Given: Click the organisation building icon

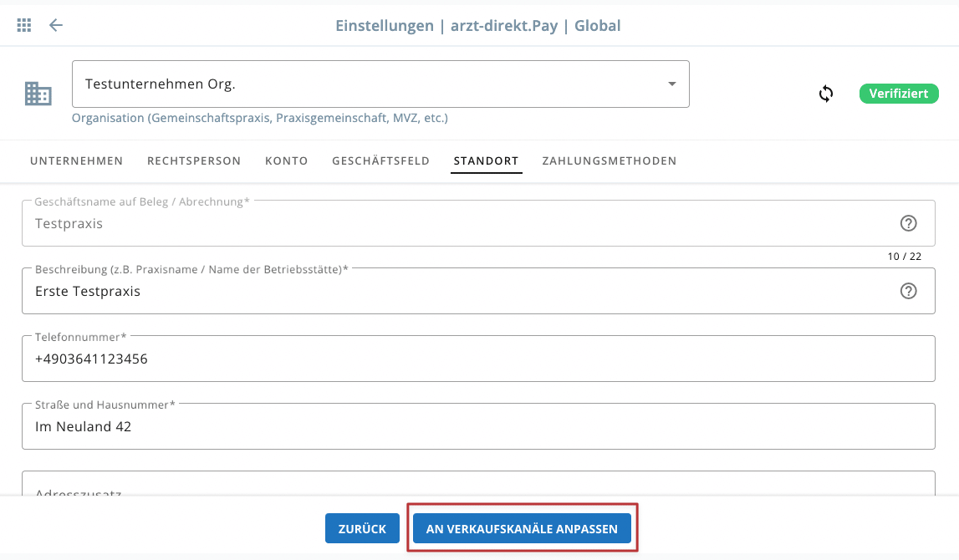Looking at the screenshot, I should 38,94.
